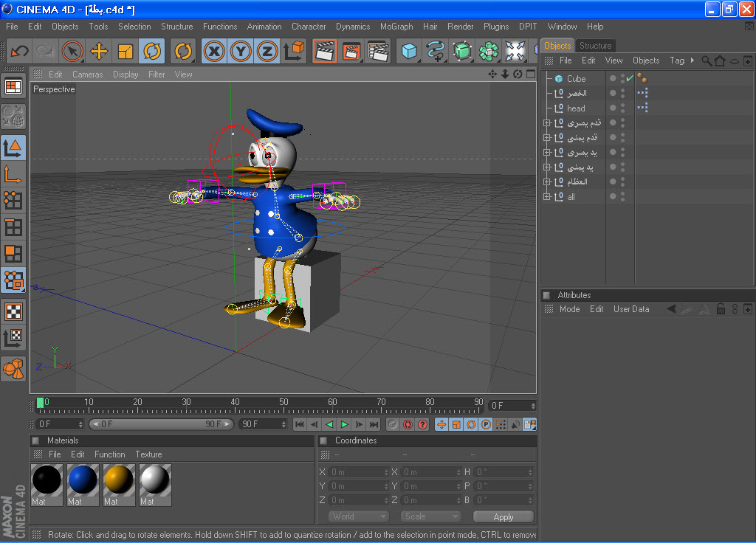Click the current frame 0 F field
The width and height of the screenshot is (756, 543).
click(512, 406)
